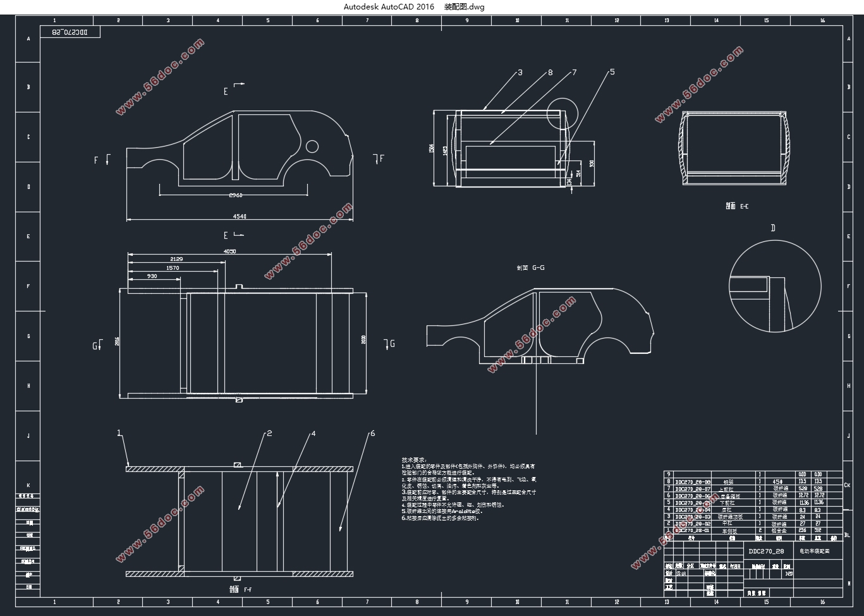Click the 铝合金 material cell in parts list
Viewport: 864px width, 616px height.
click(779, 531)
